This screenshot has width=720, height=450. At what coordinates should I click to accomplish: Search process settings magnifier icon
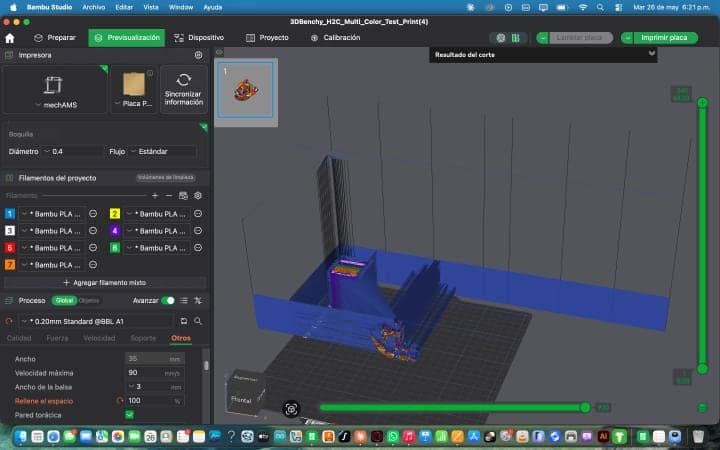coord(198,321)
